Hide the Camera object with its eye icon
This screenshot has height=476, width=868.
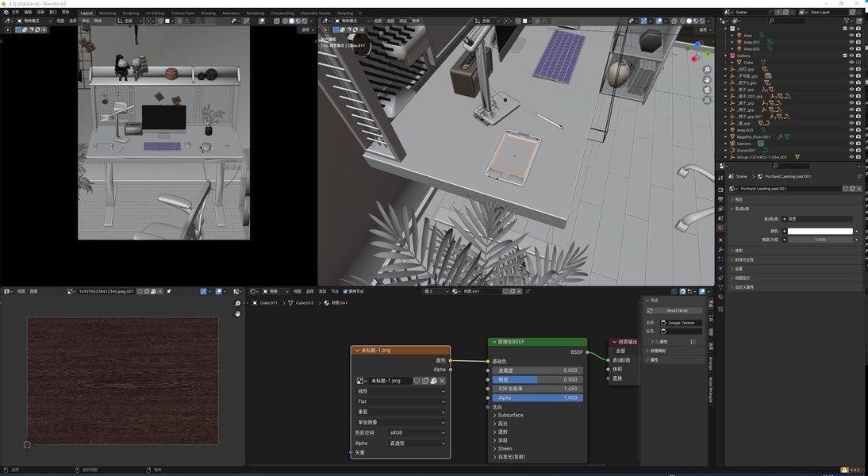[851, 144]
